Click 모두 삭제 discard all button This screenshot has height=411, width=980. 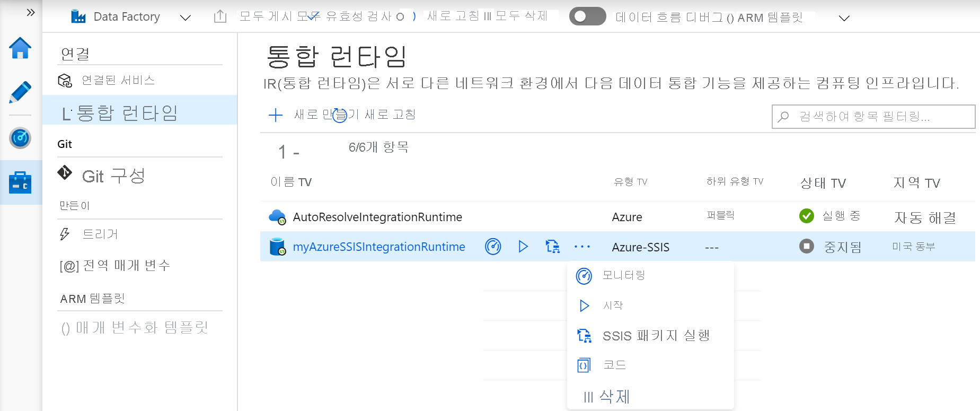point(521,16)
